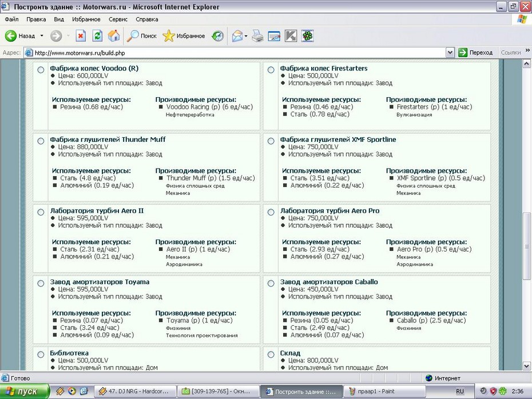The height and width of the screenshot is (399, 532).
Task: Click the Ссылки links toolbar label
Action: [x=511, y=53]
